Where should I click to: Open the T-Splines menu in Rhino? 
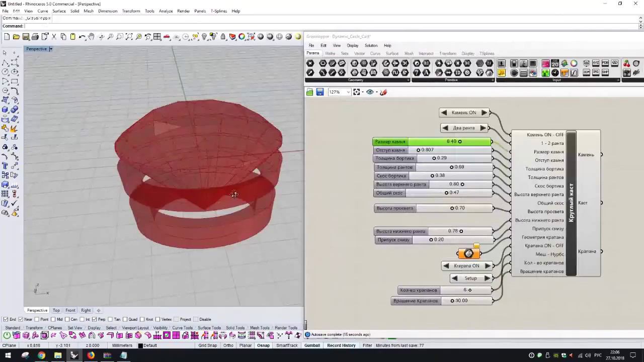(218, 11)
